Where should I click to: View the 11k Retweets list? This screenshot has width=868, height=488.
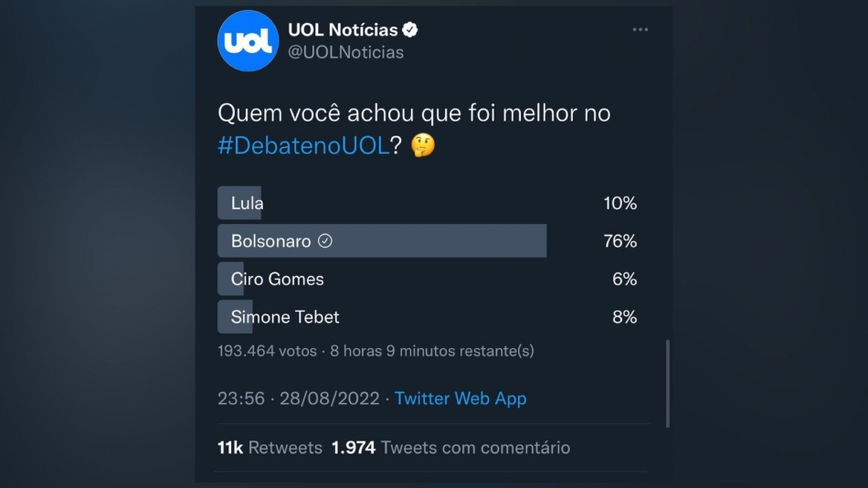pyautogui.click(x=270, y=448)
